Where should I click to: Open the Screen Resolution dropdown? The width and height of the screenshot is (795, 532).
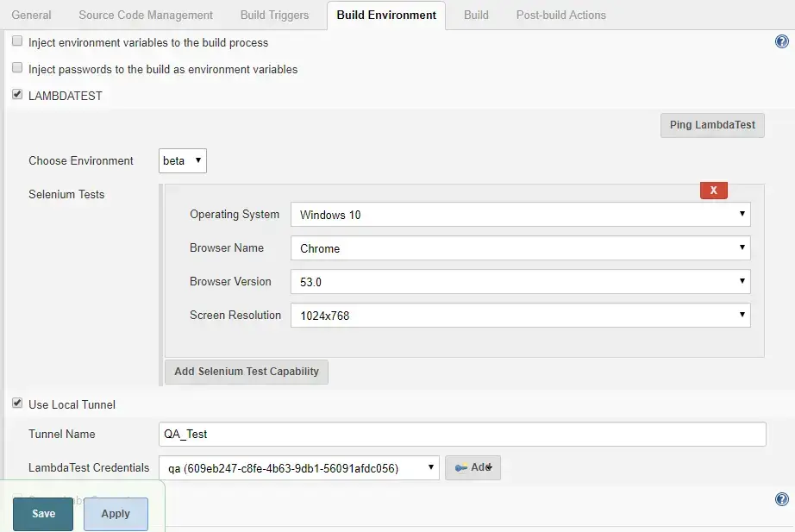pos(519,315)
